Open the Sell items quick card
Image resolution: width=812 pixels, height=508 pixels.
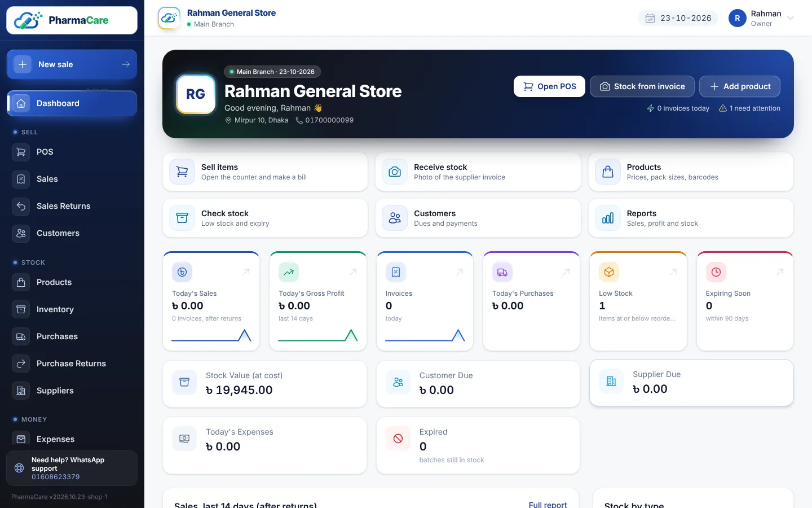coord(265,172)
